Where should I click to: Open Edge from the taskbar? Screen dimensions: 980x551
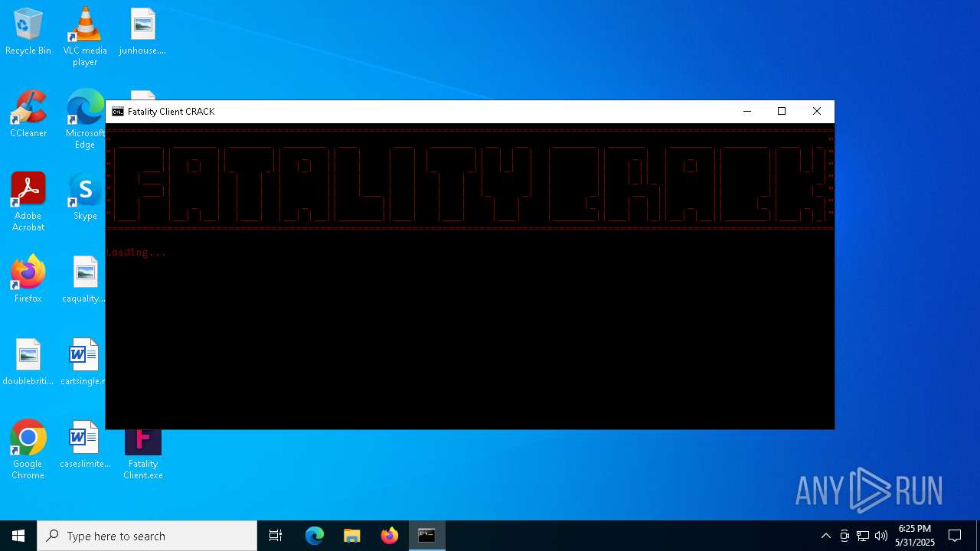pos(315,536)
